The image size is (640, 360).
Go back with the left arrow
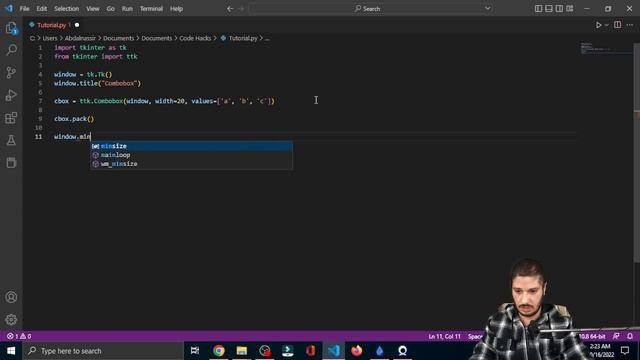pos(230,9)
